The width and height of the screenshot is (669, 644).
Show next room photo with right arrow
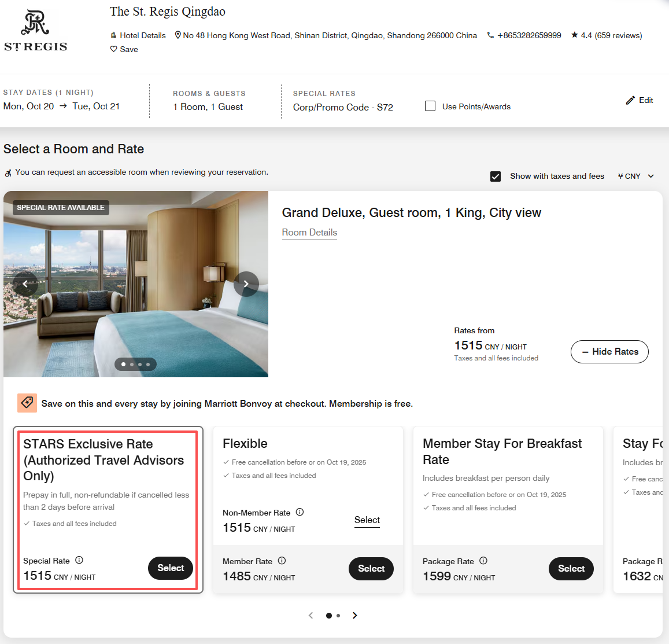[246, 284]
